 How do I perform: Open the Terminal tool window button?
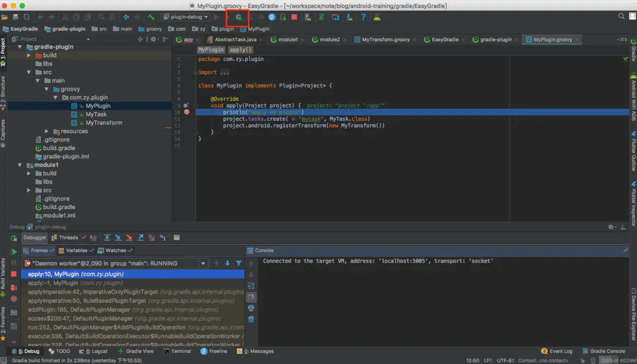click(177, 351)
